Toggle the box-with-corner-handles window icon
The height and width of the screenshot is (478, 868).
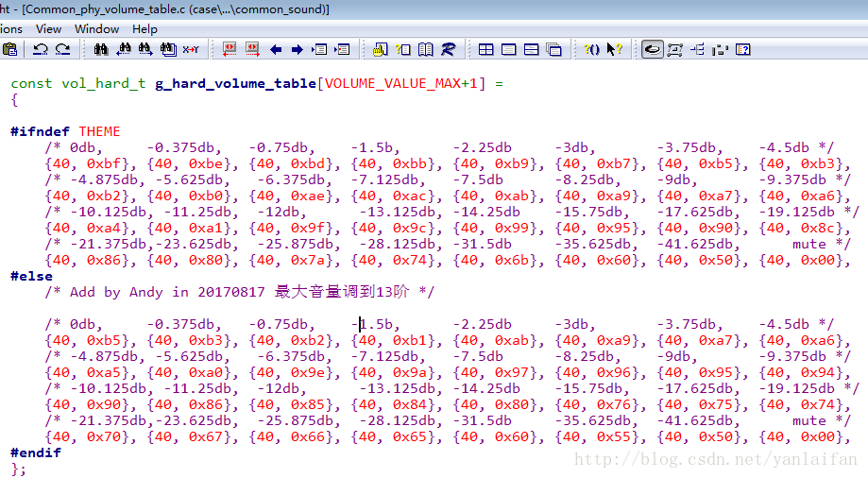pos(674,49)
